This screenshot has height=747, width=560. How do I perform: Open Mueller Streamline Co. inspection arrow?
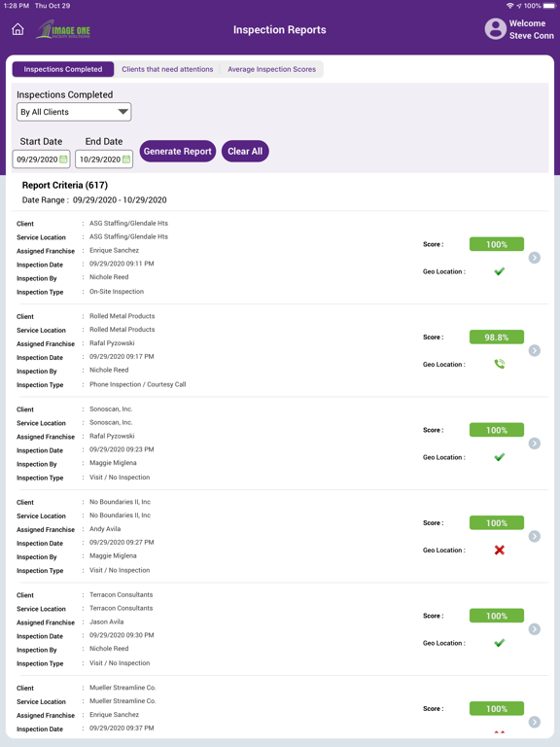pos(535,723)
